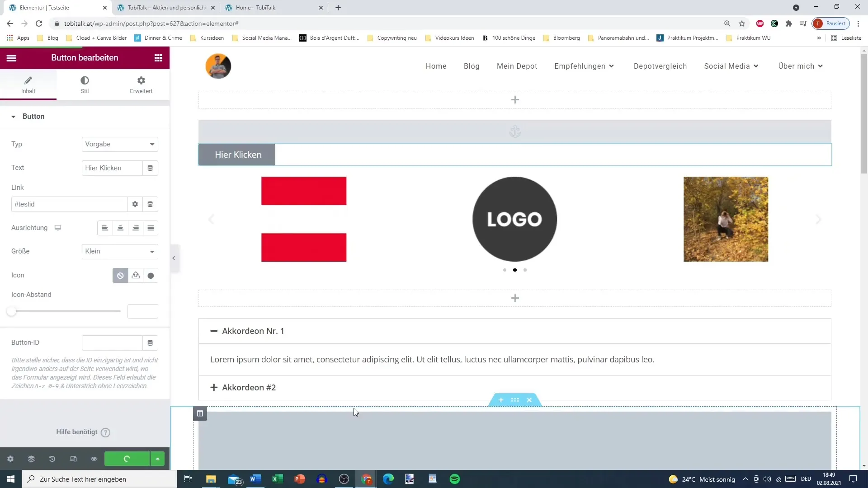This screenshot has height=488, width=868.
Task: Align button center
Action: pos(120,228)
